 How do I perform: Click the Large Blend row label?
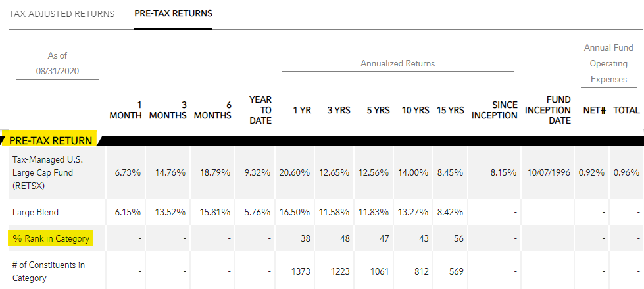tap(36, 212)
